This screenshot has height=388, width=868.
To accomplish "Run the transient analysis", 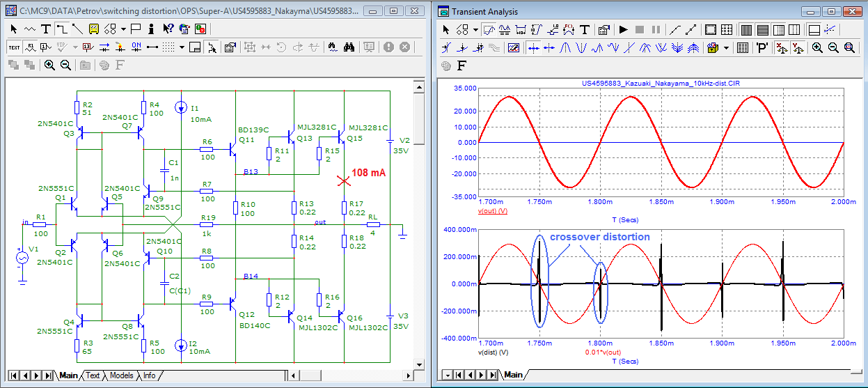I will (624, 29).
